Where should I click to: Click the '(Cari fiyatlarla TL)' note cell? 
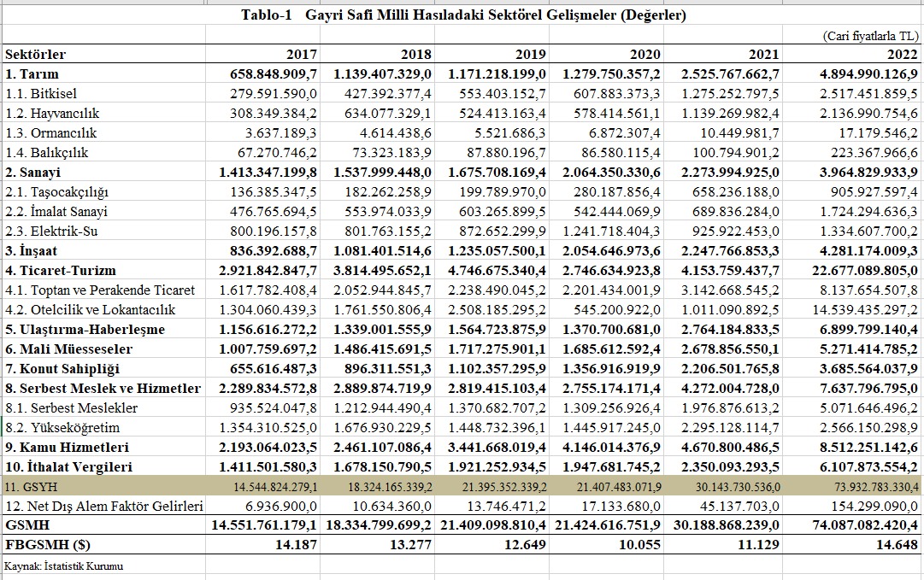tap(870, 35)
